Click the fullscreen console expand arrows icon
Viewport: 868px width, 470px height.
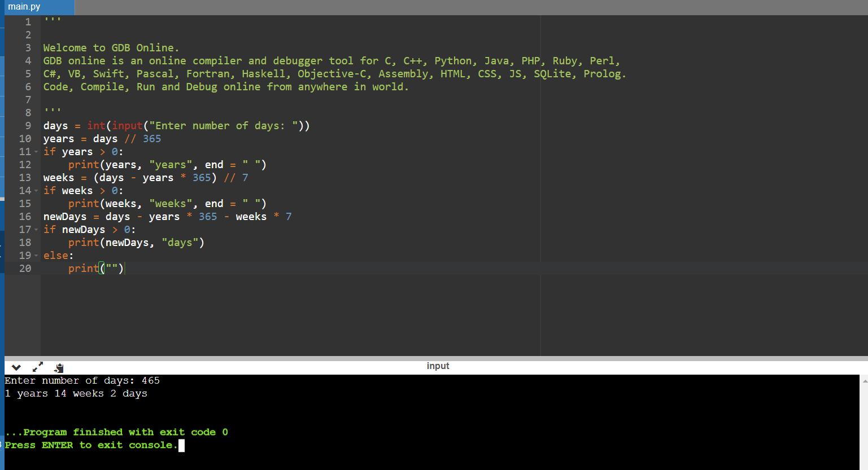click(38, 367)
